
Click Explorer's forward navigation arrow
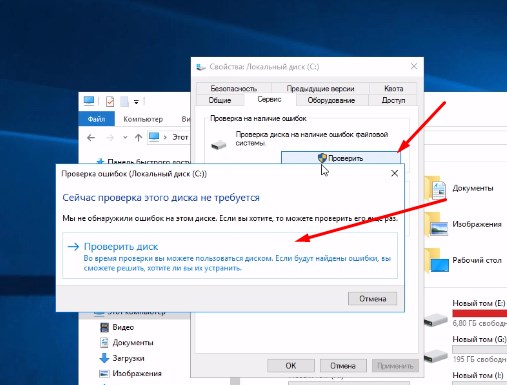click(x=110, y=137)
